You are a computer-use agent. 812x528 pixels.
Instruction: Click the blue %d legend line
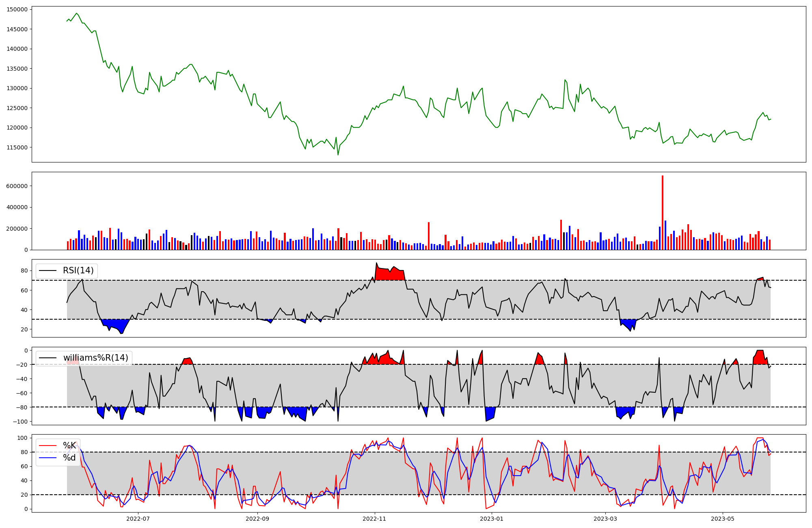click(x=48, y=458)
